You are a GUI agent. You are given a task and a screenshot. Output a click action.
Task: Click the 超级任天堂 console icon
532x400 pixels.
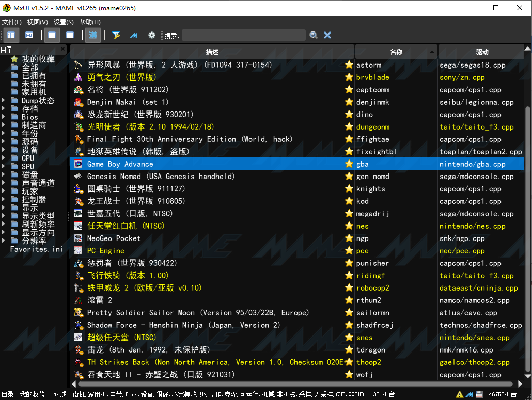(x=79, y=337)
